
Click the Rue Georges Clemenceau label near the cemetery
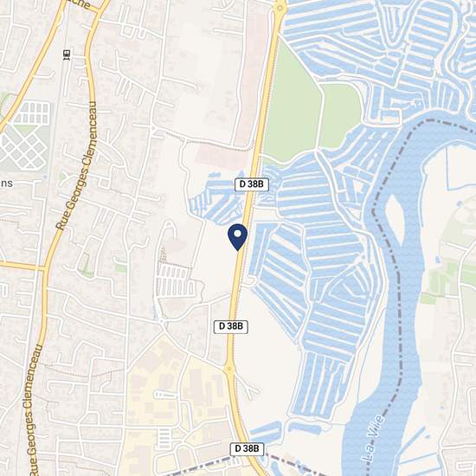coord(77,166)
